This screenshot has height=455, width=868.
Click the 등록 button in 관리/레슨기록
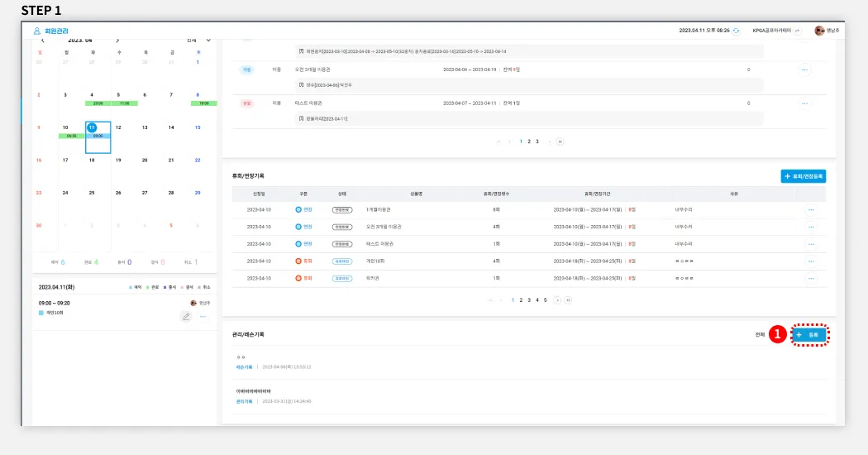point(809,335)
